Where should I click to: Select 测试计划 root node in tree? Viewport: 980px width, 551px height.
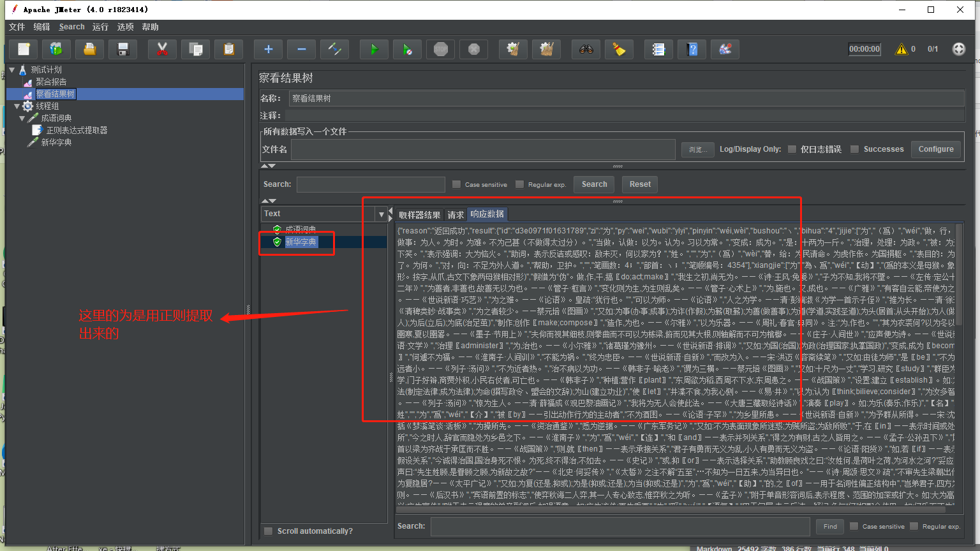point(47,70)
